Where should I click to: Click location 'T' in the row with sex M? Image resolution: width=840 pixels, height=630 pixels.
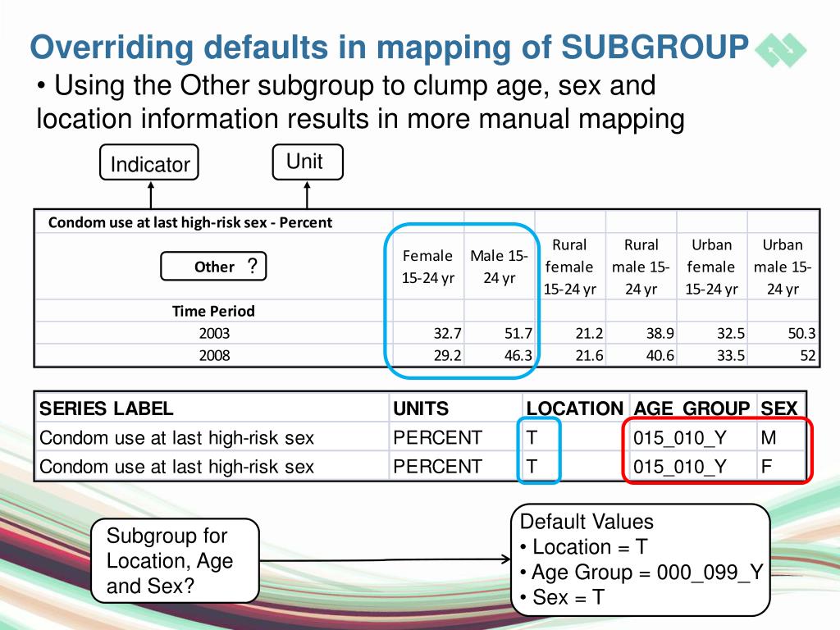(532, 438)
